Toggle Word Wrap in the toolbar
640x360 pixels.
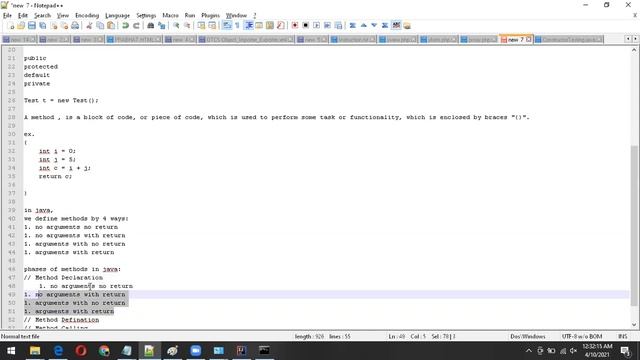pos(227,26)
